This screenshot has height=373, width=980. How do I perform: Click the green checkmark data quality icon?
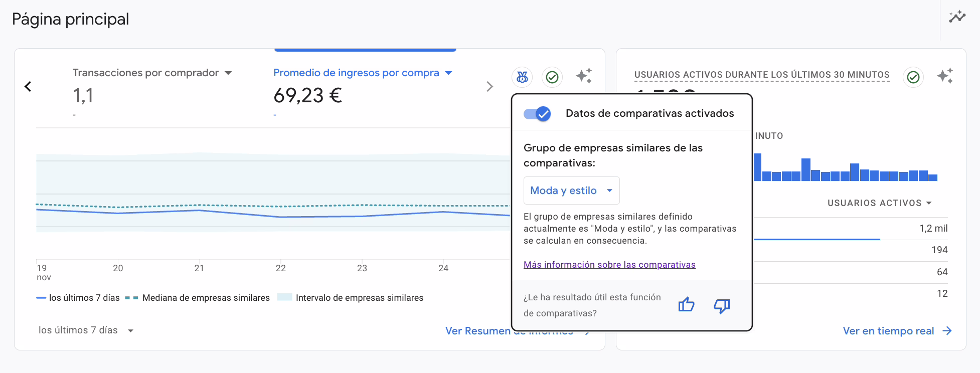[x=552, y=77]
